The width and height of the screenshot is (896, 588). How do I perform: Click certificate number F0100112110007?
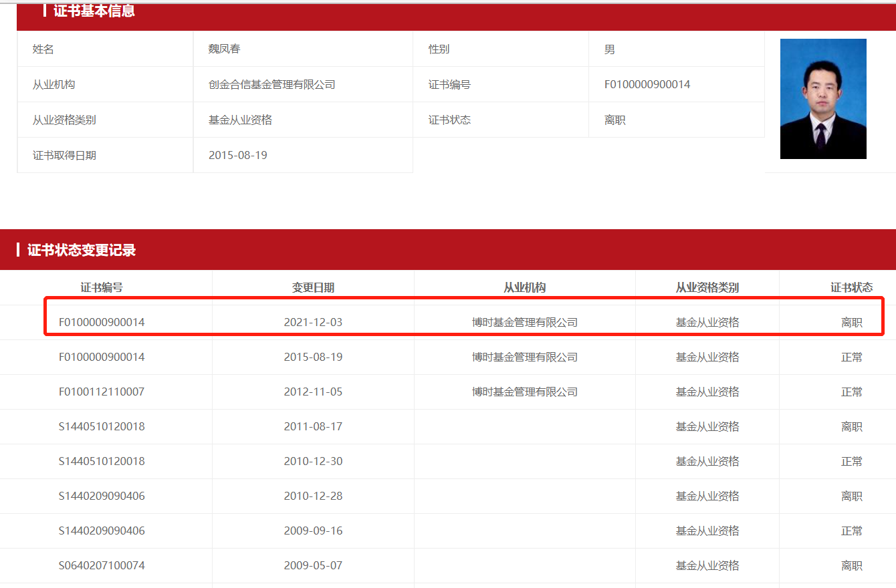pyautogui.click(x=102, y=392)
